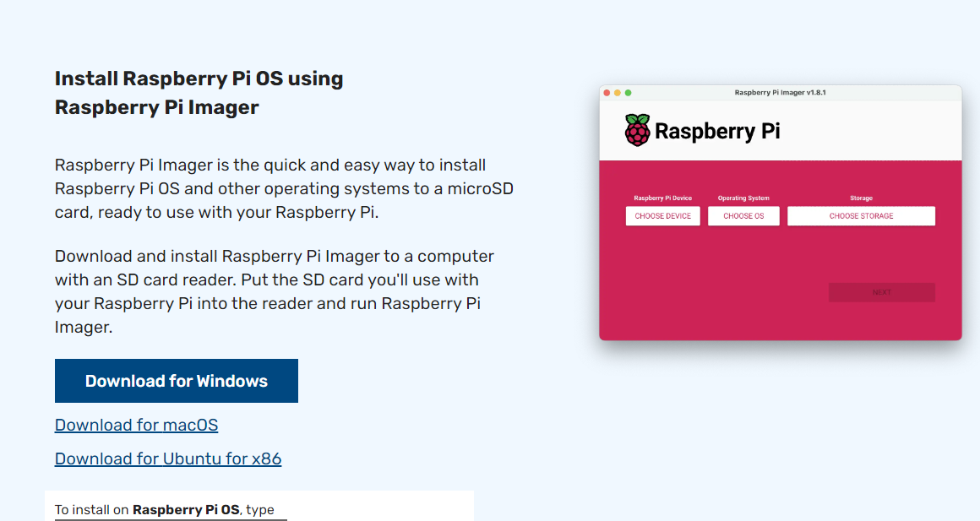Click CHOOSE DEVICE in the Imager window
Screen dimensions: 980x521
662,216
